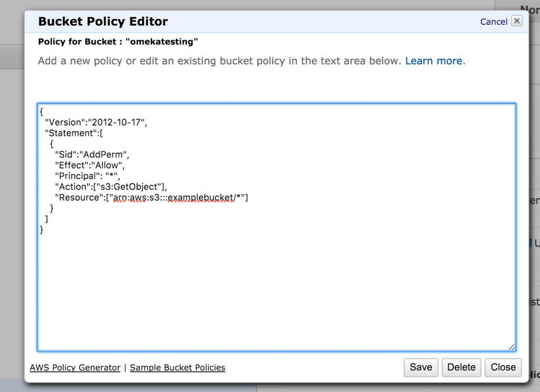The height and width of the screenshot is (392, 540).
Task: Click the Cancel link in dialog header
Action: [494, 22]
